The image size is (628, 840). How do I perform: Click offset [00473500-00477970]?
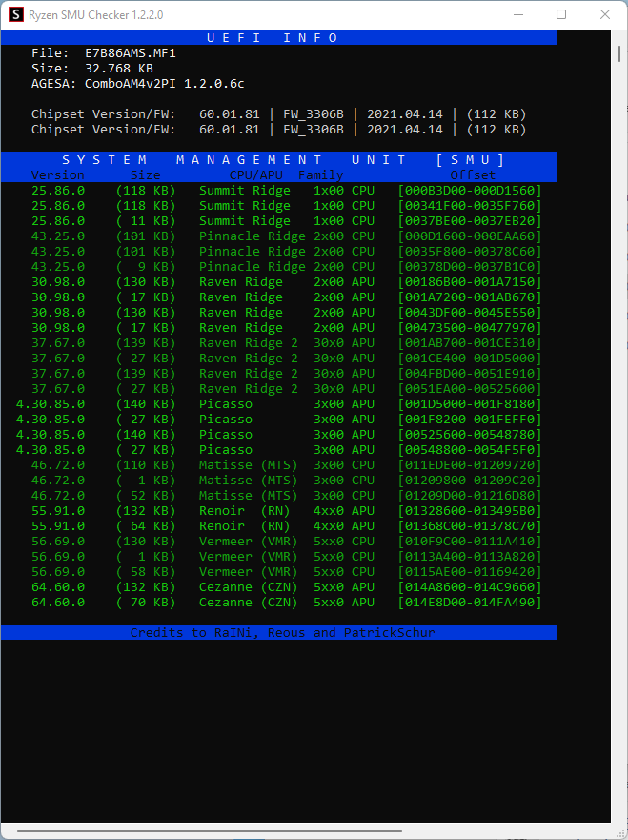470,328
